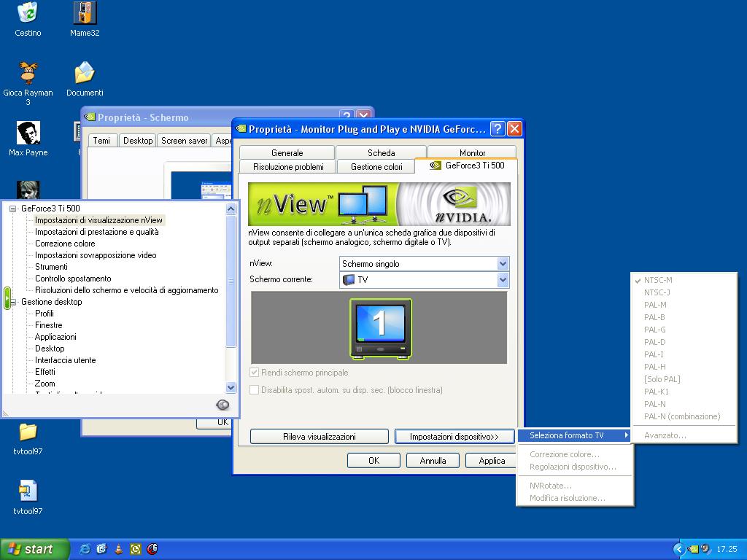
Task: Switch to the Scheda tab
Action: click(x=381, y=152)
